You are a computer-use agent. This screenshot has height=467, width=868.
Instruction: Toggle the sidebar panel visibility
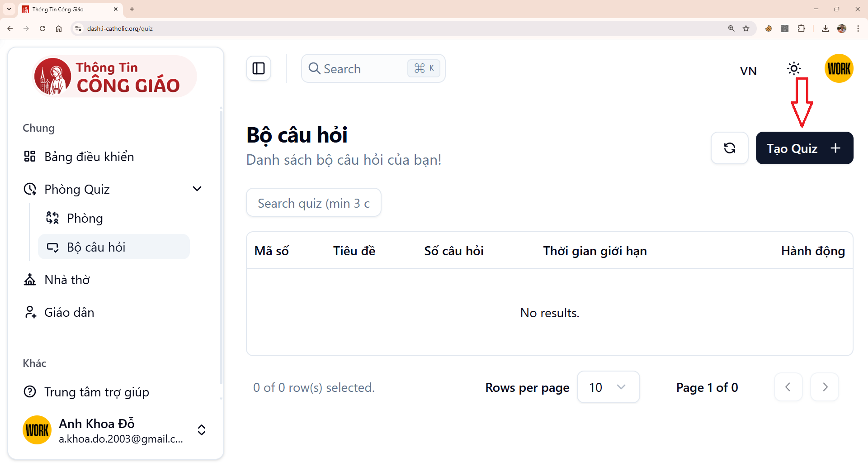(x=258, y=68)
